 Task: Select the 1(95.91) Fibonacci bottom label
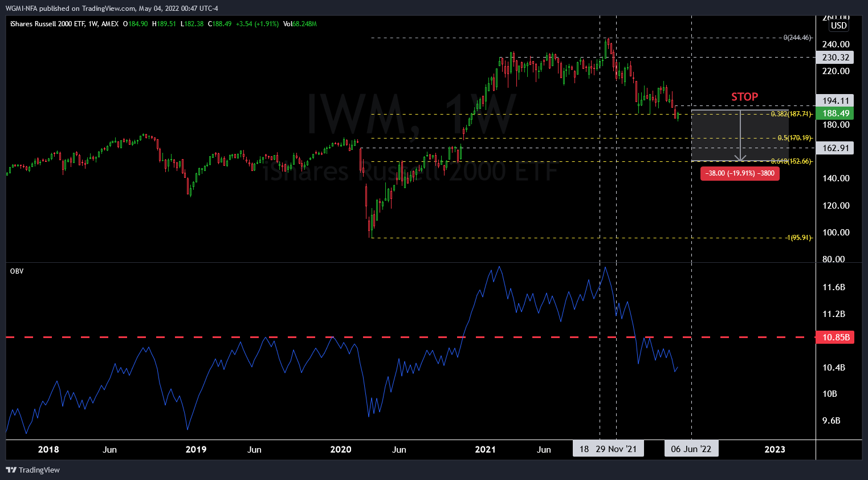point(798,238)
